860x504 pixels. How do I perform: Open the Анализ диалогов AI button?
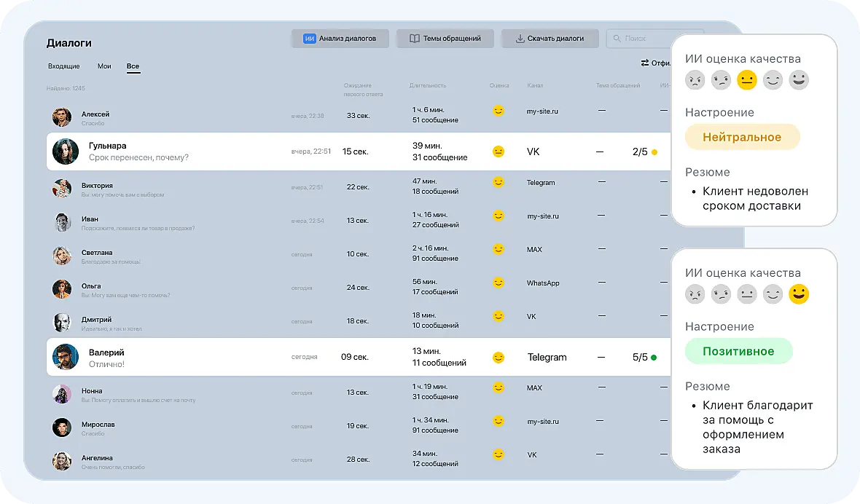[340, 39]
